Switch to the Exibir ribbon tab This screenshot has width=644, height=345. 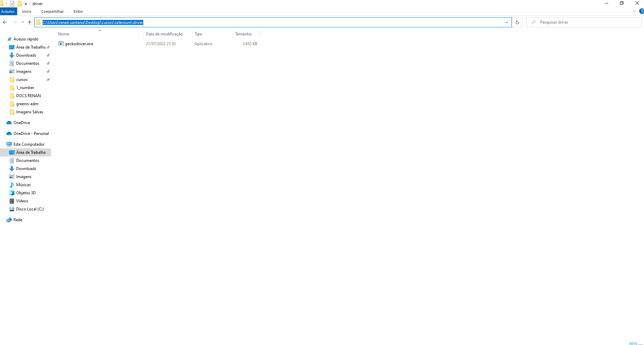[x=78, y=11]
